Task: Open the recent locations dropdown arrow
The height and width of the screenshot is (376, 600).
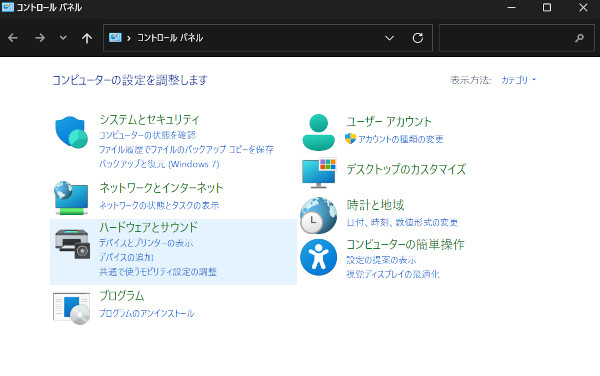Action: pyautogui.click(x=63, y=37)
